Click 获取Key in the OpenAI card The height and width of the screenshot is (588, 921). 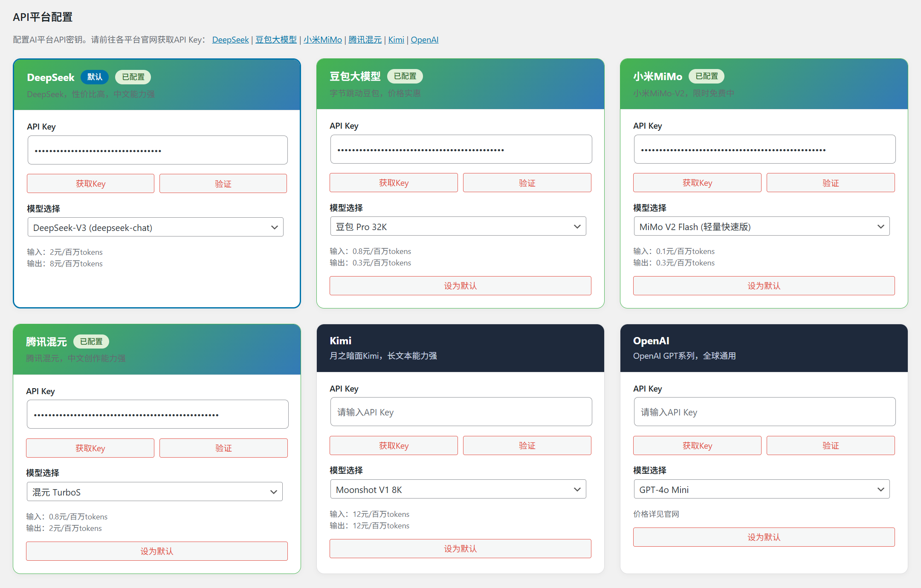(698, 446)
